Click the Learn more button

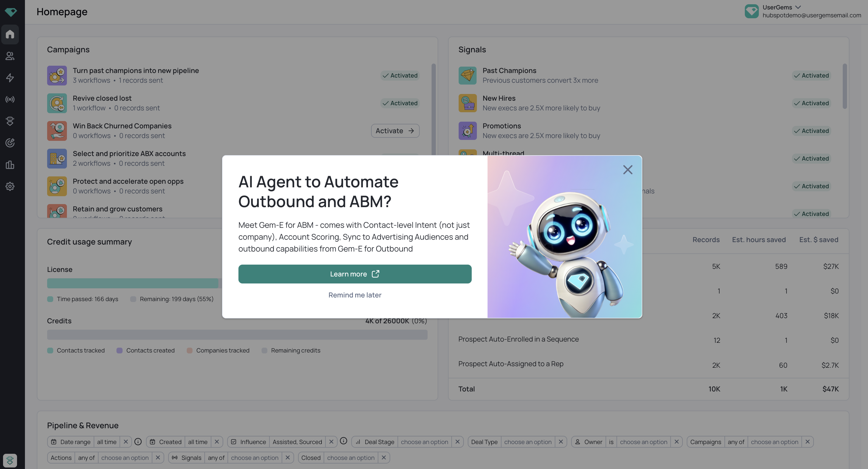click(x=355, y=274)
